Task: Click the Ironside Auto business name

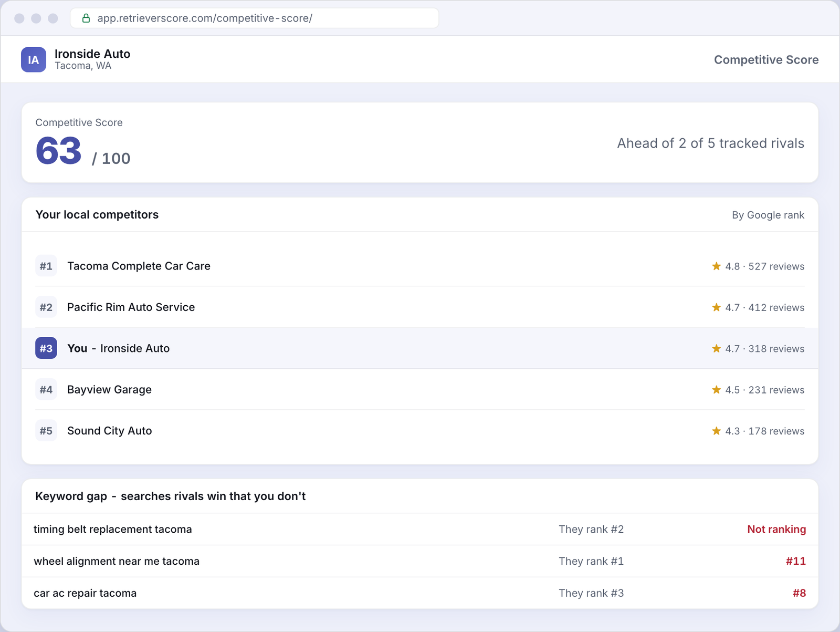Action: coord(92,54)
